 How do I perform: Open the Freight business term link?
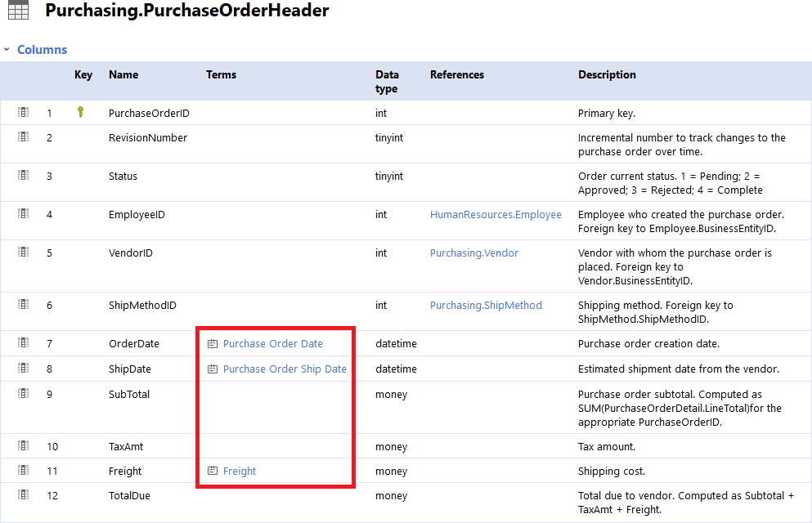(x=240, y=472)
